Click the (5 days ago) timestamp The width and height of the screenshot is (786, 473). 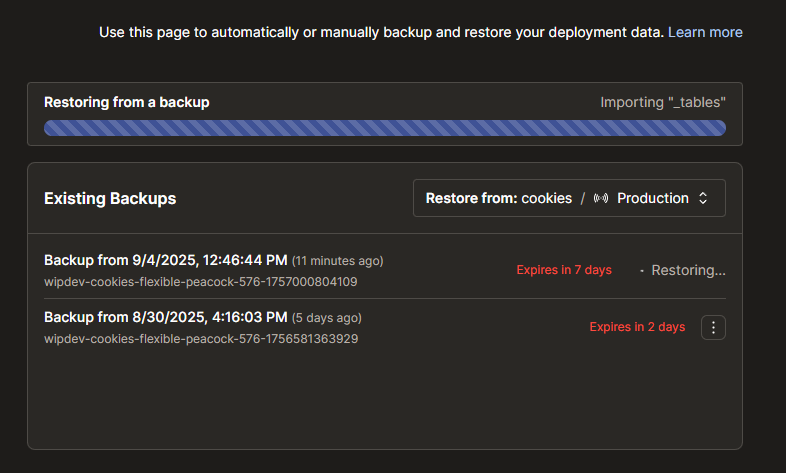326,318
